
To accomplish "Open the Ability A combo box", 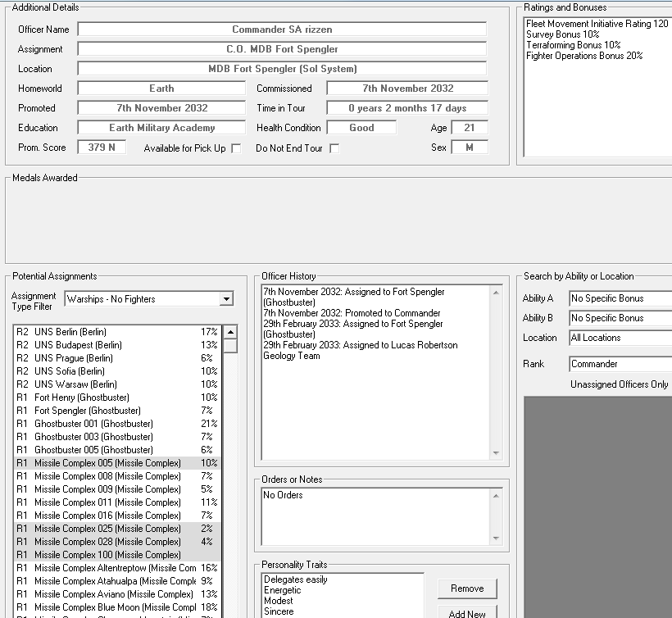I will [620, 298].
